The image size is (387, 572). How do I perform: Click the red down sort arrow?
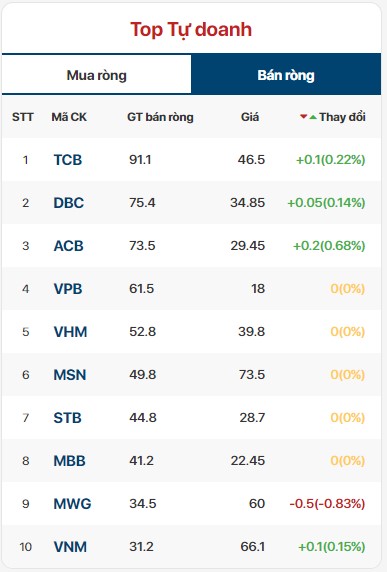point(303,117)
